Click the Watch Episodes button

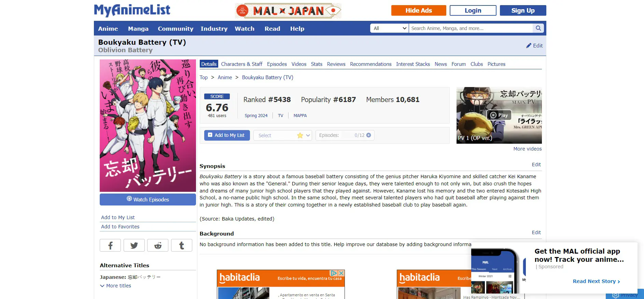point(148,200)
